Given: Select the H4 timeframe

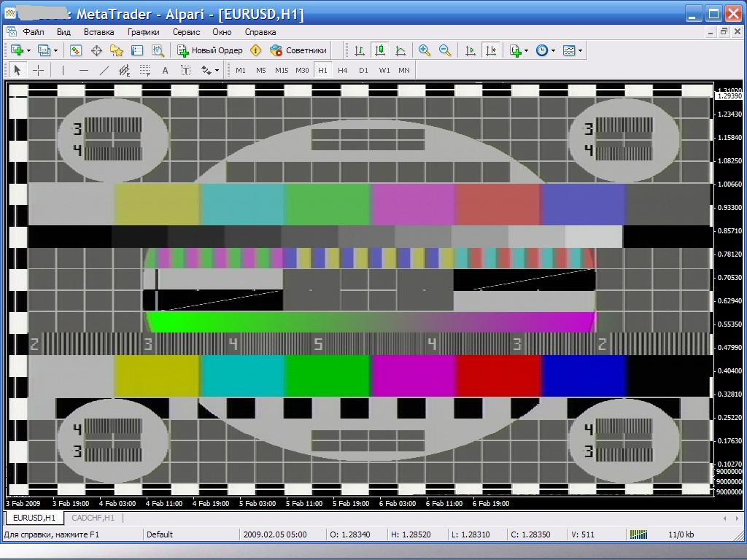Looking at the screenshot, I should click(343, 71).
